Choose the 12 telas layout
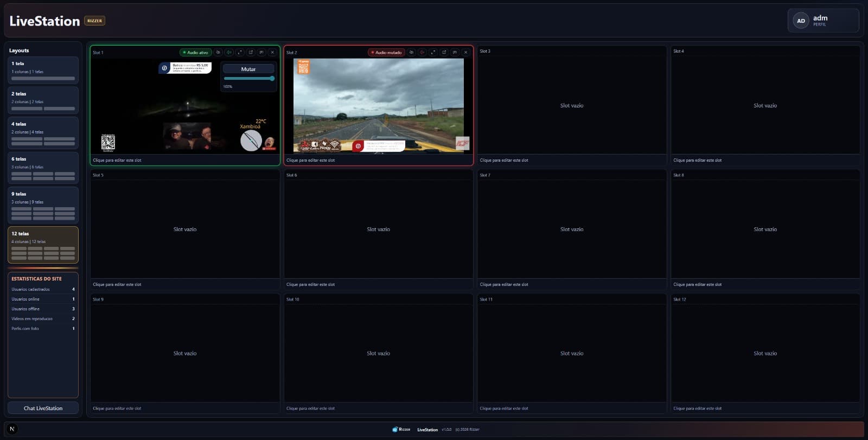This screenshot has height=440, width=868. tap(43, 245)
